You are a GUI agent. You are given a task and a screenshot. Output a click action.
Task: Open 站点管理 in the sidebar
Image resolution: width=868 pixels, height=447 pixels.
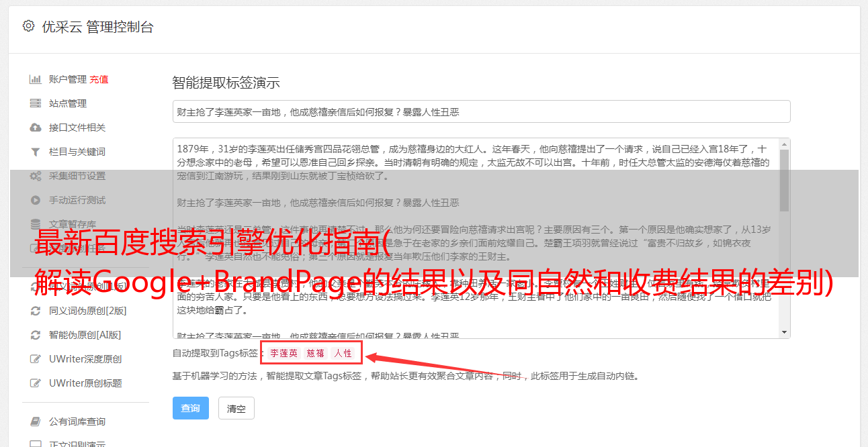(x=67, y=103)
